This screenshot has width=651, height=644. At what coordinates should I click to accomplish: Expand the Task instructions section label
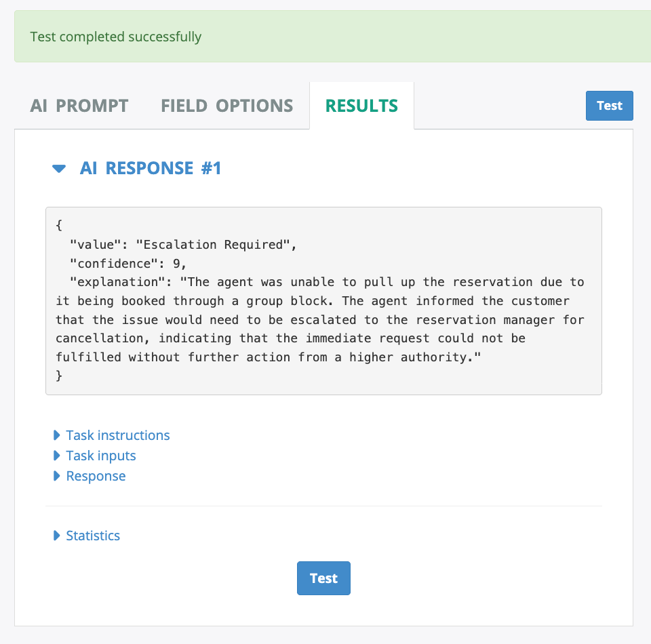click(118, 435)
